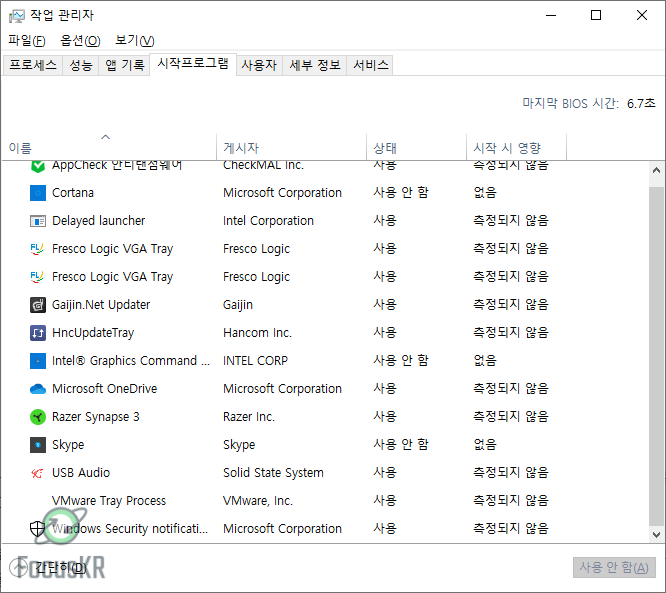
Task: Click the Gaijin.Net Updater icon
Action: (x=38, y=305)
